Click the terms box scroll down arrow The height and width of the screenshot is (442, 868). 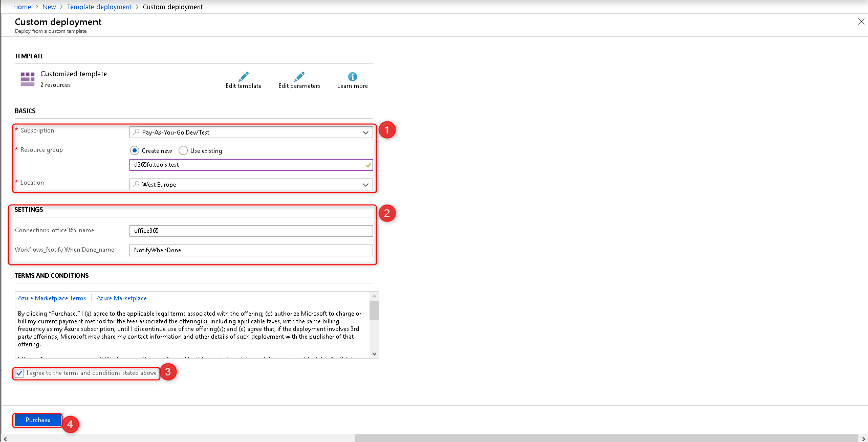[x=374, y=353]
